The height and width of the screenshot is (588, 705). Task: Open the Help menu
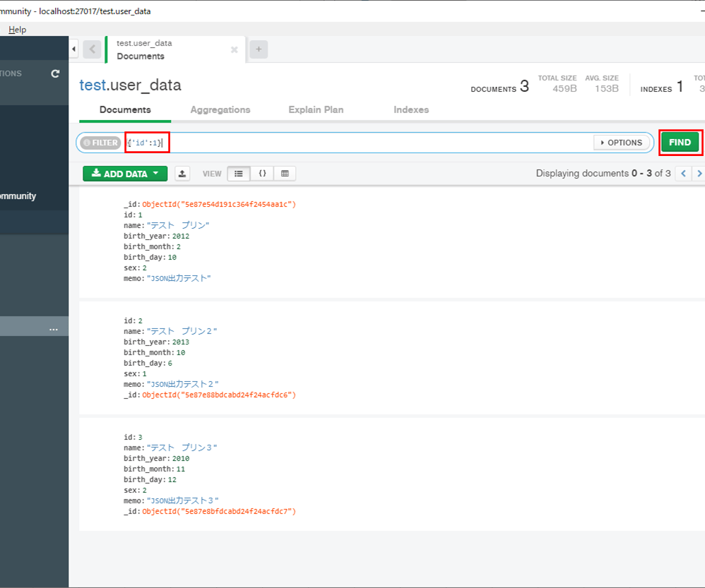pos(17,29)
